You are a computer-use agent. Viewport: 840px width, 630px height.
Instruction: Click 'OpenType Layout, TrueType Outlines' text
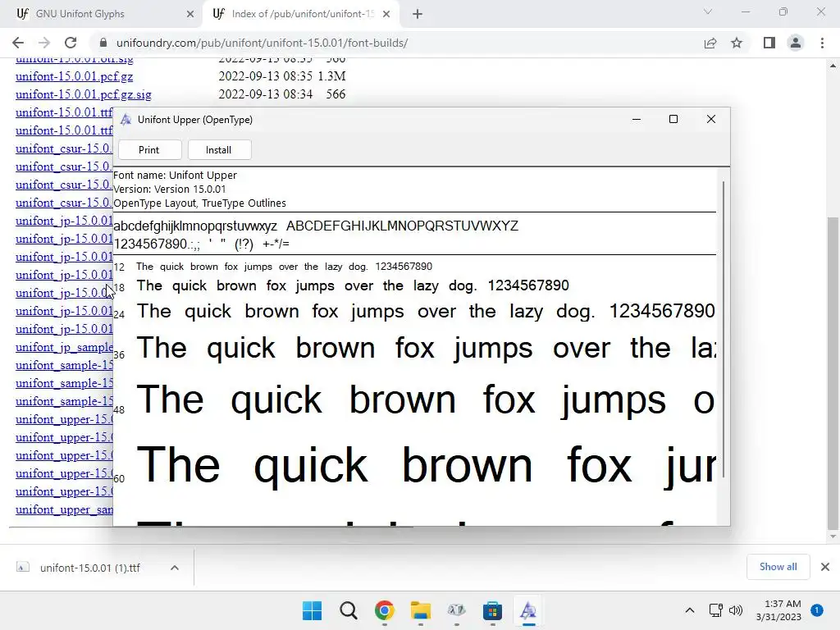pos(200,203)
